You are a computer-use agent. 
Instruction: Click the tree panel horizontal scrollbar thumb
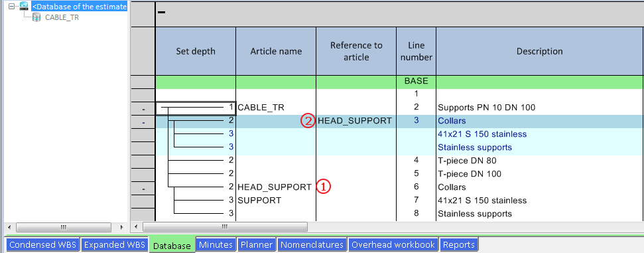point(63,227)
